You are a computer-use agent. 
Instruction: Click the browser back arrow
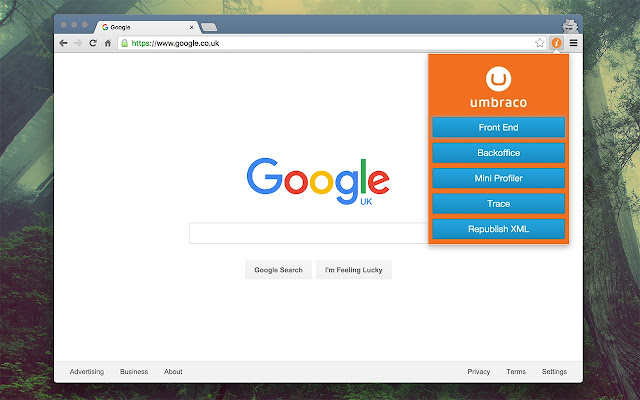63,43
